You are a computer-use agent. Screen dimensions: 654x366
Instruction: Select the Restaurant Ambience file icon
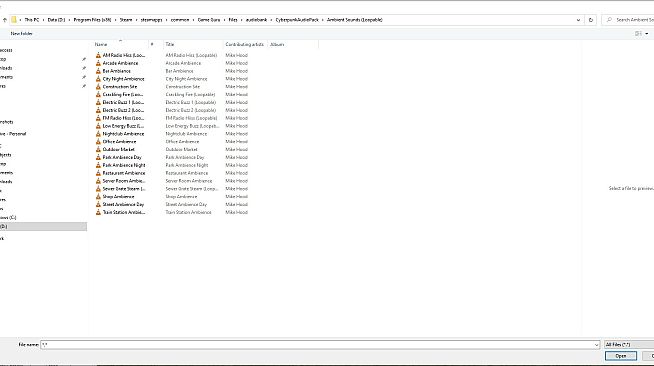(98, 173)
